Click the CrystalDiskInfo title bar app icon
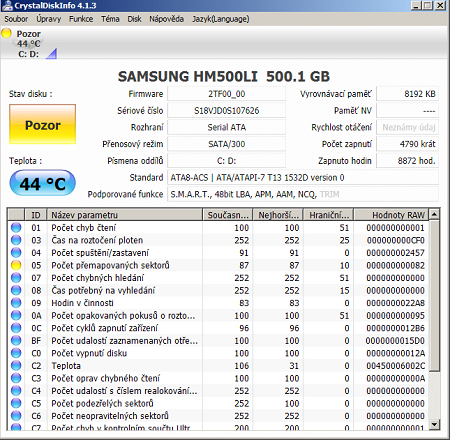This screenshot has height=440, width=450. 7,5
